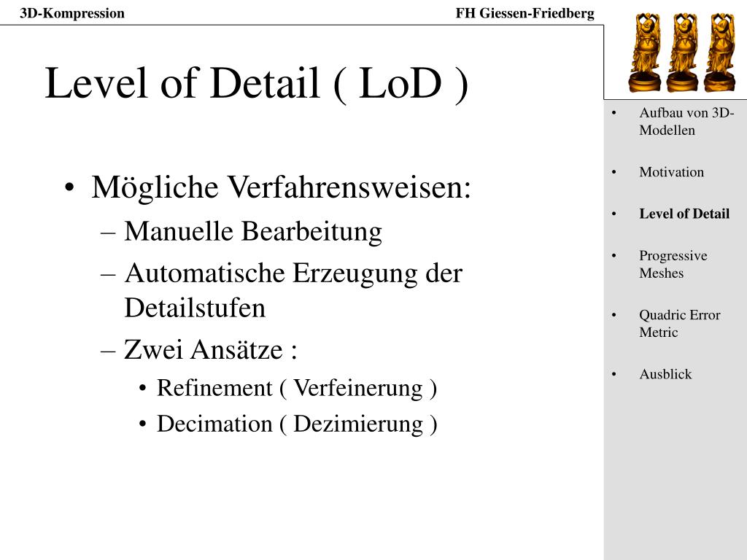Click the Buddha statues thumbnail image
Viewport: 747px width, 560px height.
click(681, 52)
